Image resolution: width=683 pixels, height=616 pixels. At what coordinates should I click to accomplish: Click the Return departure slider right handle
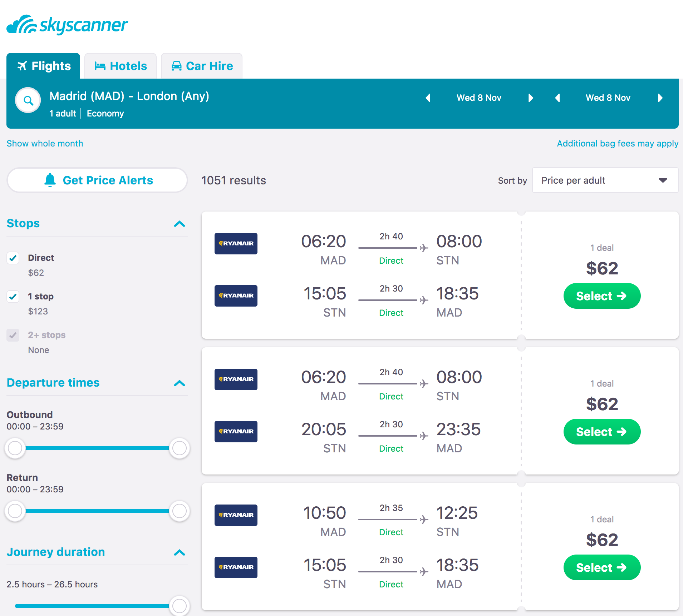tap(180, 511)
